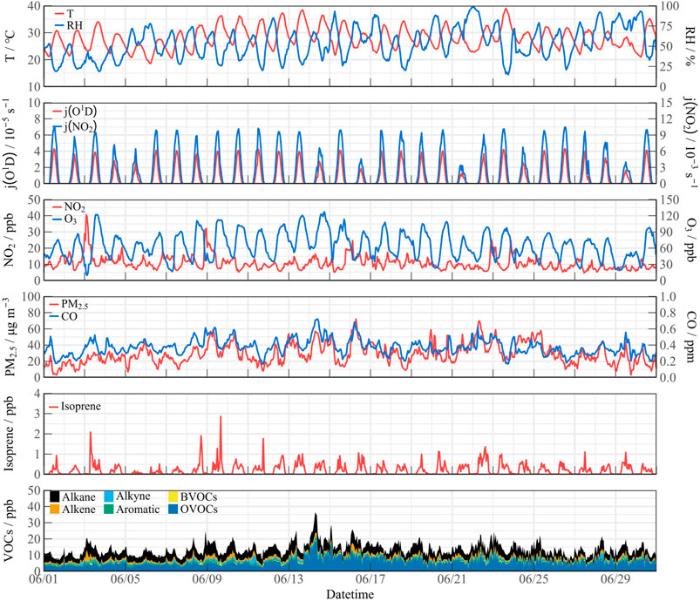This screenshot has height=601, width=700.
Task: Click the NO2 legend entry
Action: (69, 207)
